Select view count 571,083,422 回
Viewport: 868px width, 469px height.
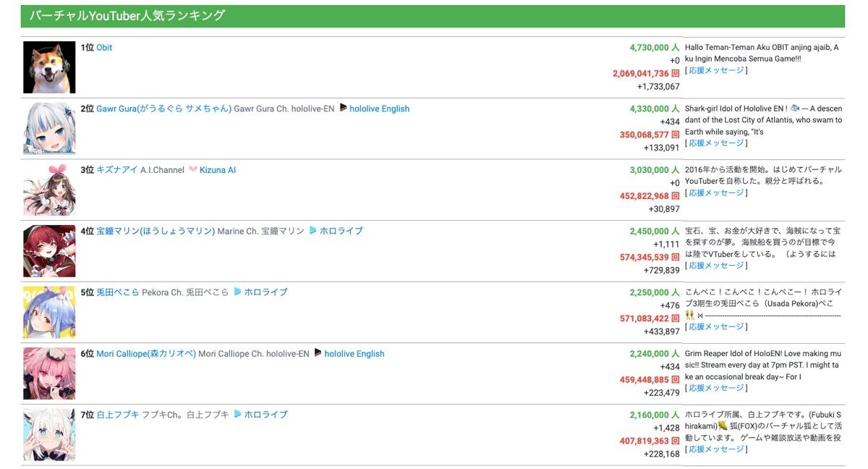(650, 318)
